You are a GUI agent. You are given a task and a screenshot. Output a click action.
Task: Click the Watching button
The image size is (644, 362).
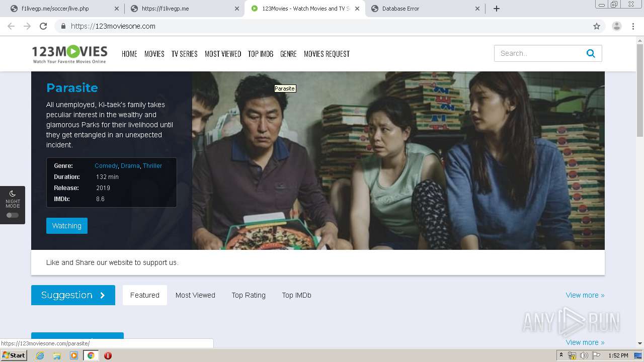pyautogui.click(x=67, y=226)
